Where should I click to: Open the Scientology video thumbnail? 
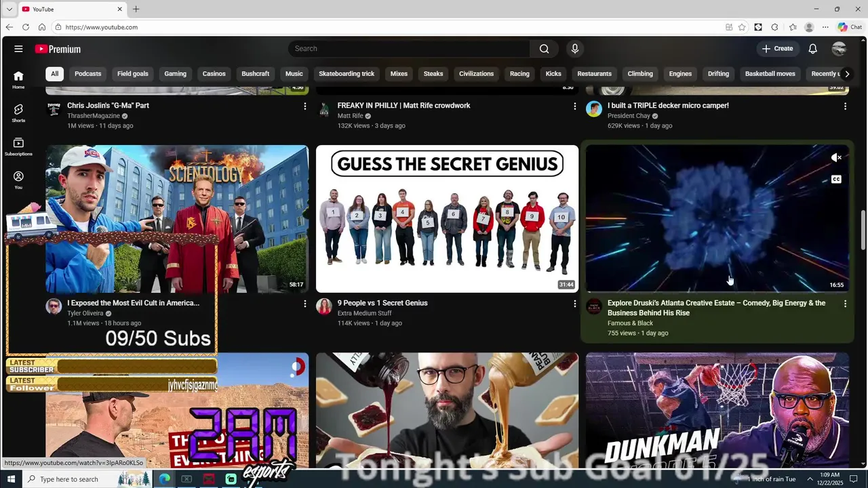(x=177, y=218)
